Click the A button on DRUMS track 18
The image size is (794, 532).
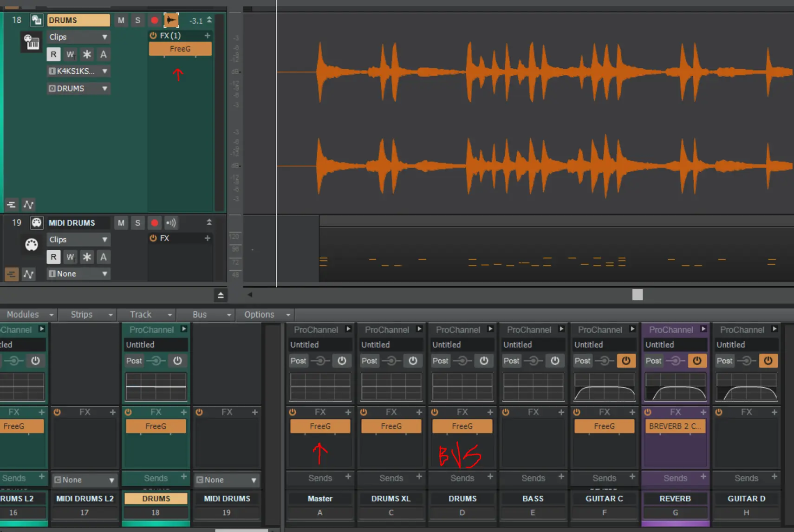coord(104,54)
